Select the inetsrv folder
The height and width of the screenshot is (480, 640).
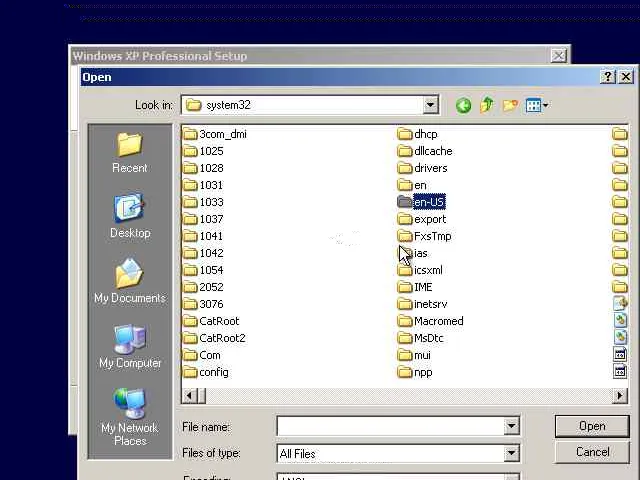point(422,304)
